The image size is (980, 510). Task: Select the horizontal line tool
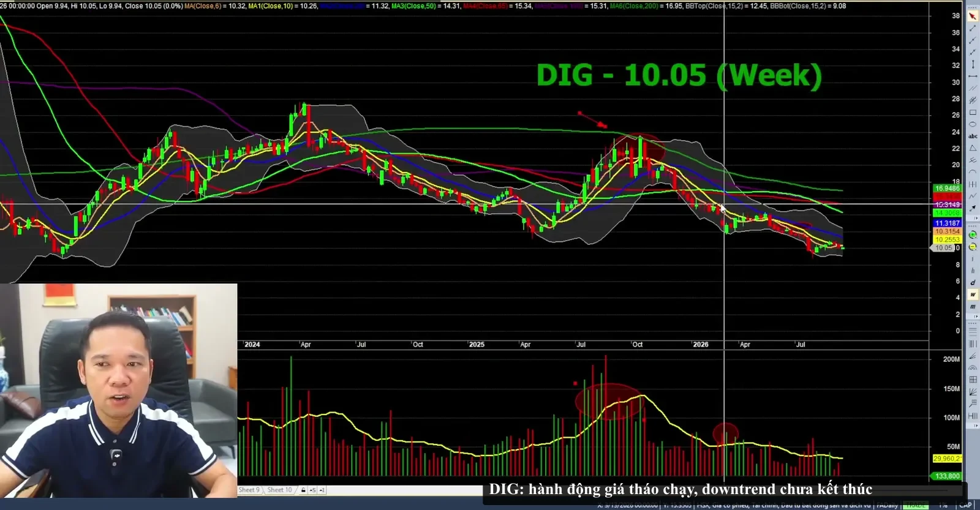(x=973, y=77)
